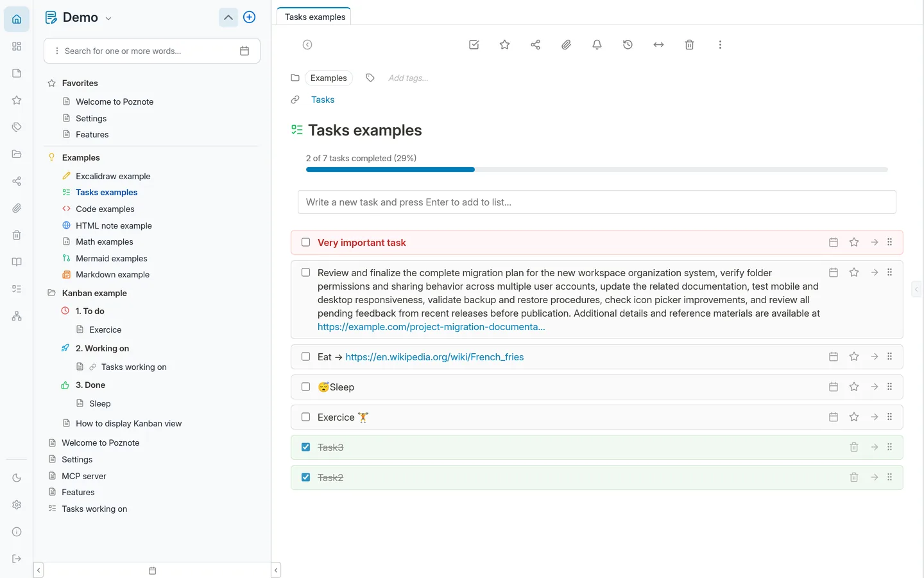This screenshot has height=578, width=924.
Task: Open the note history icon
Action: tap(628, 44)
